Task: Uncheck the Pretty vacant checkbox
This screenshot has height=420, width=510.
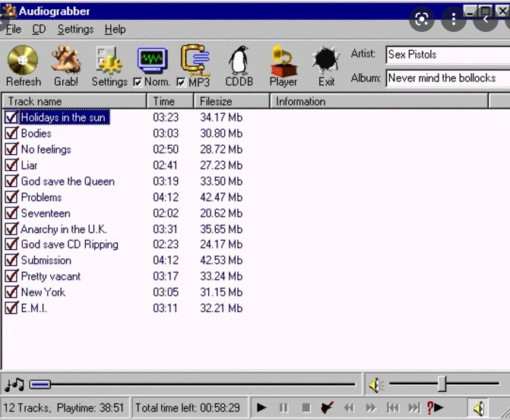Action: click(x=11, y=276)
